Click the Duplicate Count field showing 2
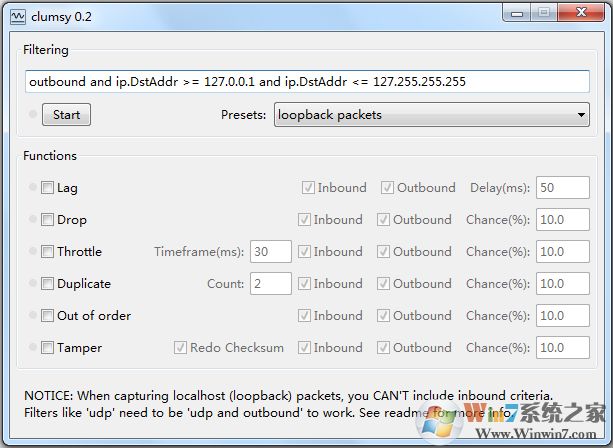The width and height of the screenshot is (613, 448). (271, 283)
